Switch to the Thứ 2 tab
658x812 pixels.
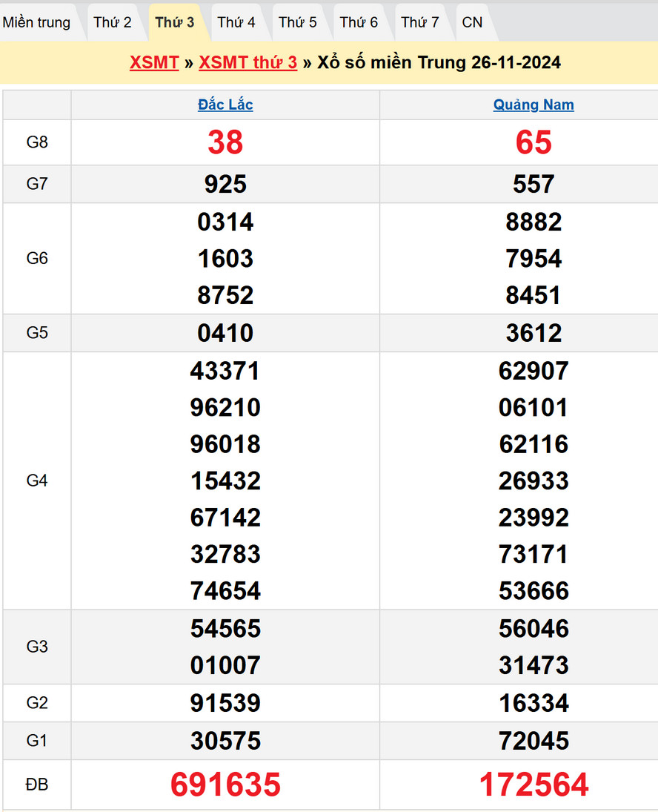pos(113,22)
